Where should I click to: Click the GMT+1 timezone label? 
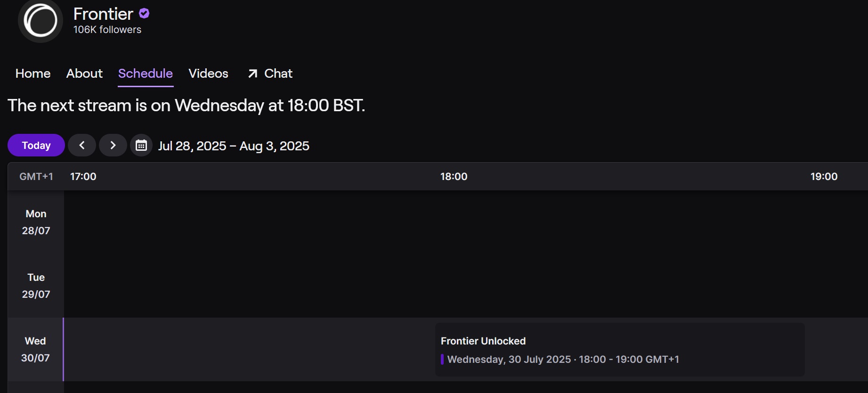click(x=36, y=177)
